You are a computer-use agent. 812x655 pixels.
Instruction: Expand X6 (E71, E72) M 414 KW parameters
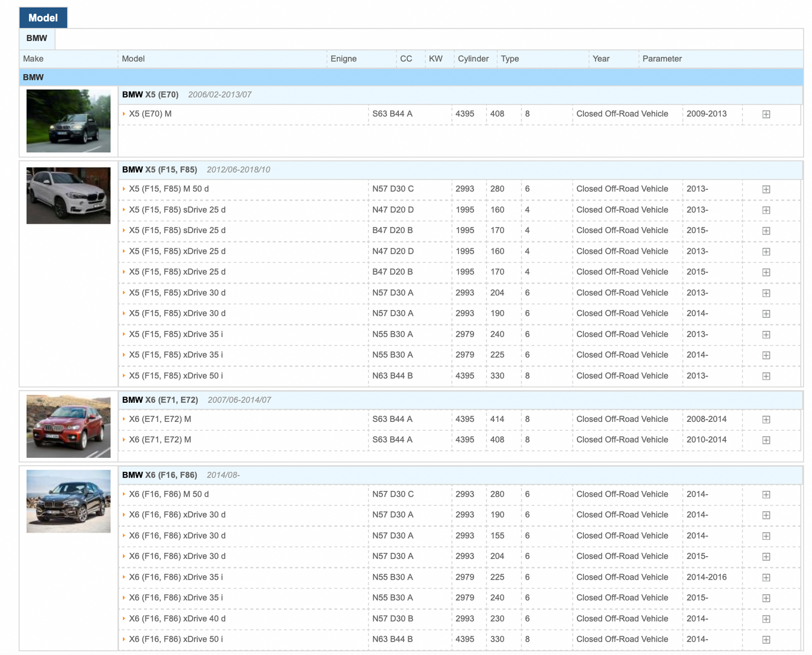click(x=766, y=420)
